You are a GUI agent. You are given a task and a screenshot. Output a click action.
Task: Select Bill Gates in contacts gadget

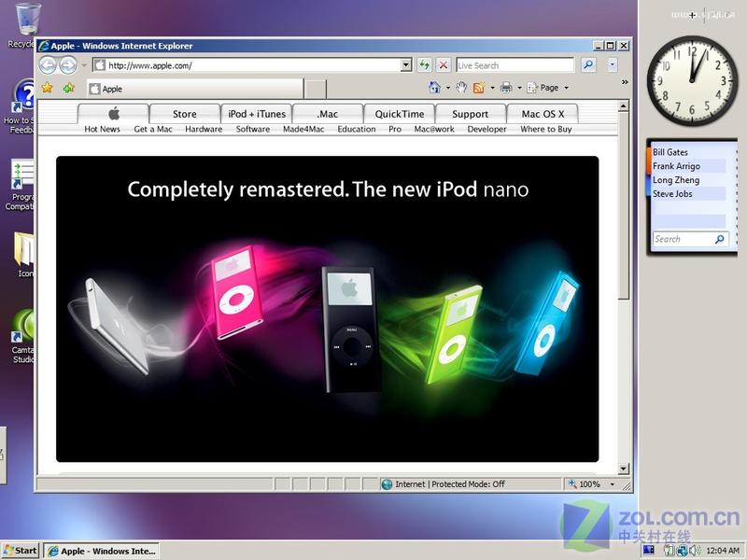(670, 152)
